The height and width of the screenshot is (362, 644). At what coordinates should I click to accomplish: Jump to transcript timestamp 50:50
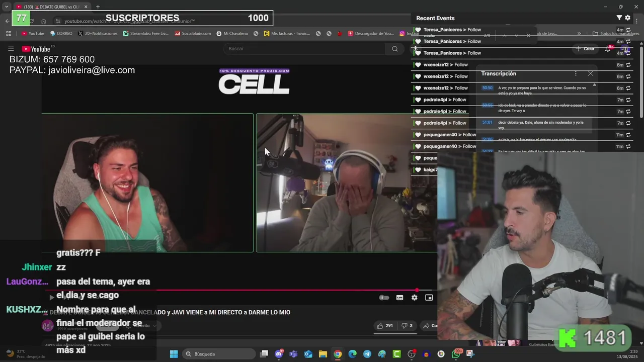[x=487, y=88]
